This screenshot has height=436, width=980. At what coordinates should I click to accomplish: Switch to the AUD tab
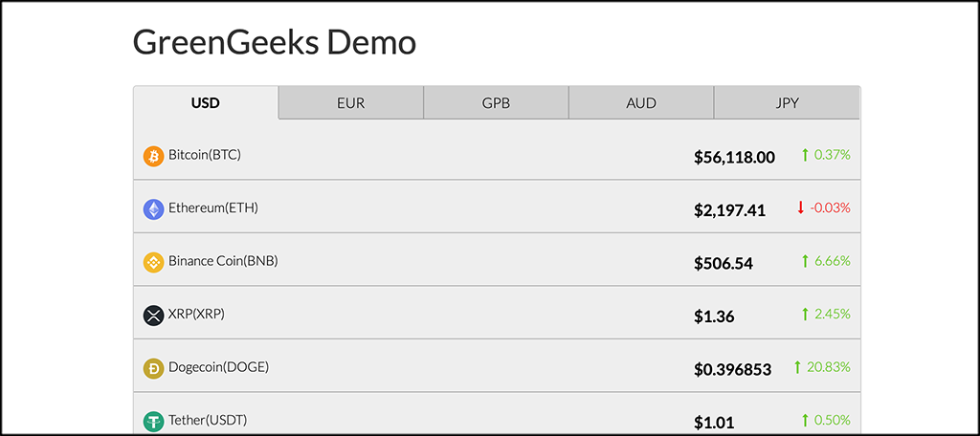(x=641, y=103)
